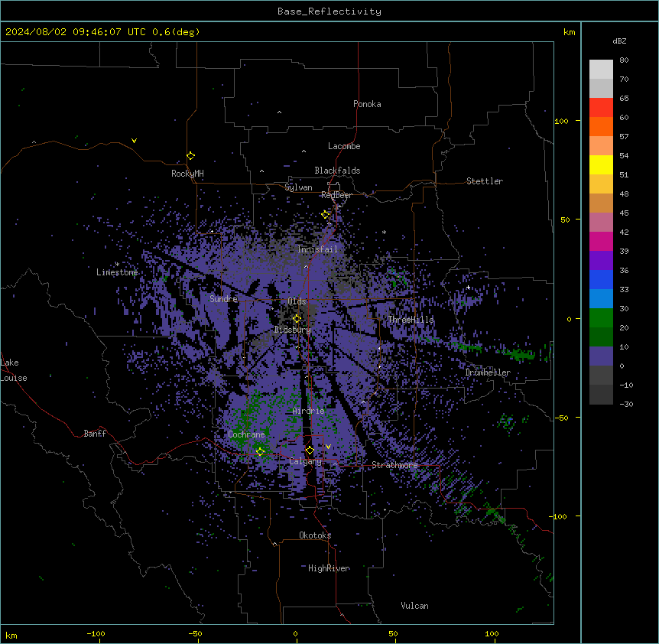Image resolution: width=659 pixels, height=644 pixels.
Task: Click the Banff town label
Action: 95,434
